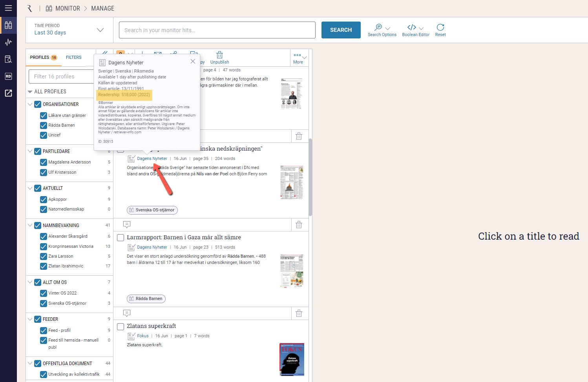Open Larmrapport: Barnen i Gaza article
Screen dimensions: 588x382
[x=184, y=237]
